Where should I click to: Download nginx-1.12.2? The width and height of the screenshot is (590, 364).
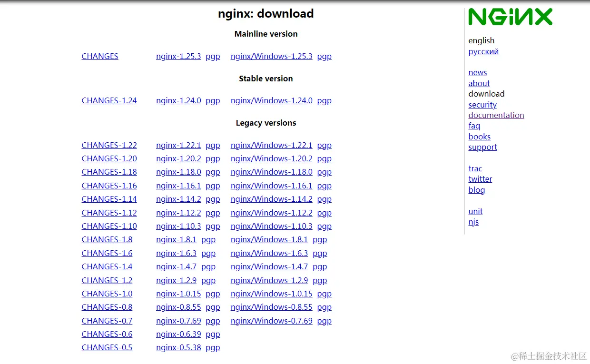178,213
